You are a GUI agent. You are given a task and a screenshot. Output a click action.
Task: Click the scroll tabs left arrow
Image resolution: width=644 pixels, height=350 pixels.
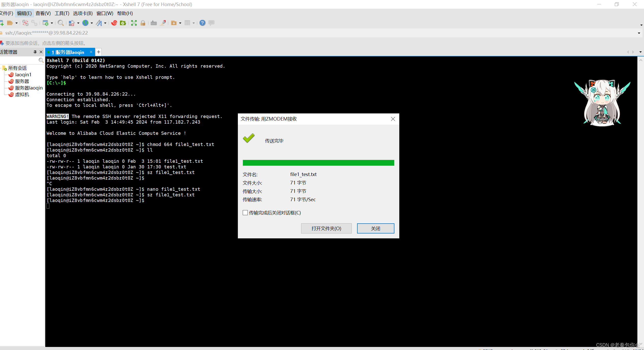pyautogui.click(x=628, y=52)
